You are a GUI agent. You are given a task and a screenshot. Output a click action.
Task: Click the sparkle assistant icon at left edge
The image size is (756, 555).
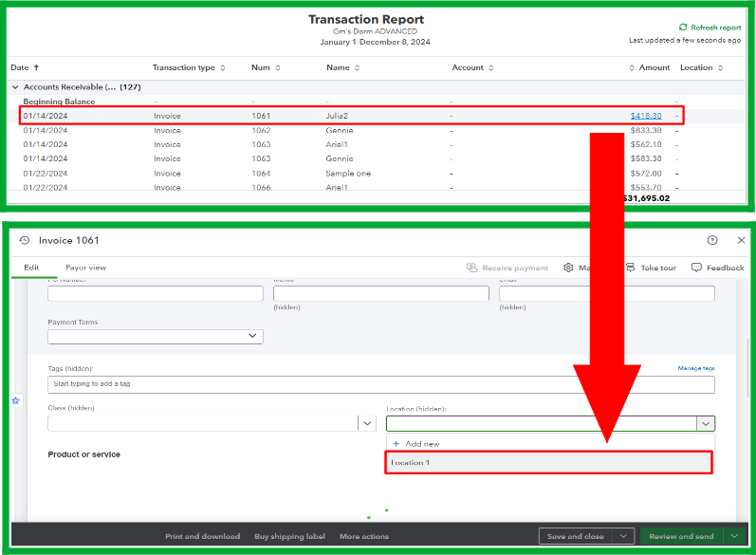(x=16, y=400)
